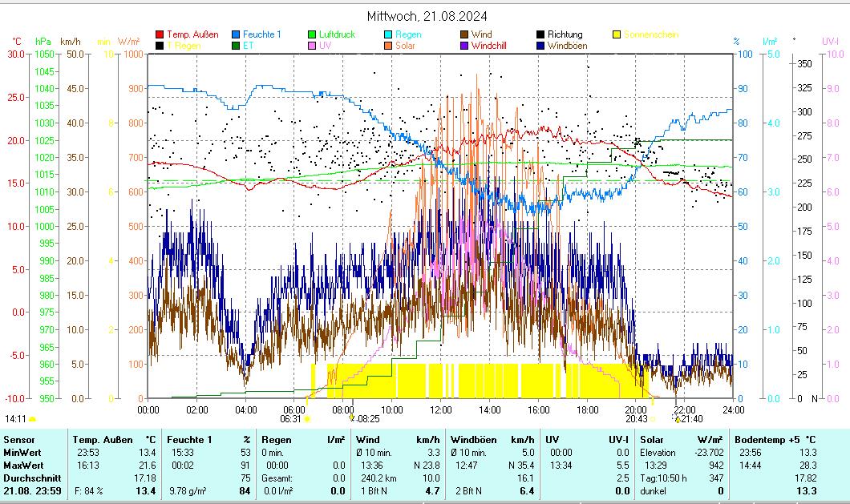
Task: Click the '9.78 g/m³' humidity value
Action: click(188, 491)
